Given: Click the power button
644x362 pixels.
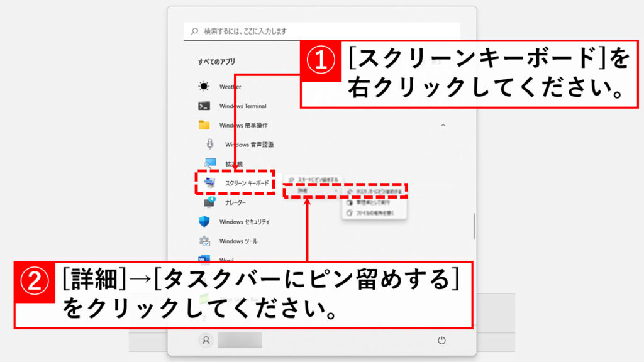Looking at the screenshot, I should click(441, 340).
